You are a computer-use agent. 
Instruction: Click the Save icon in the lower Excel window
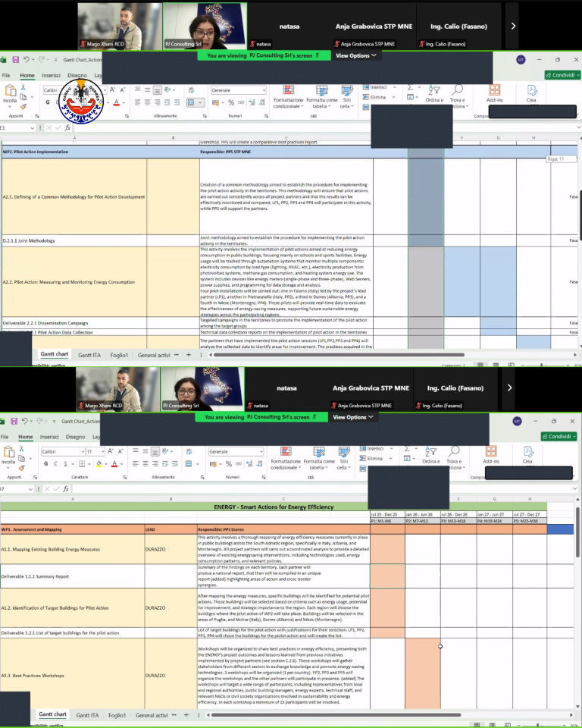pos(14,421)
